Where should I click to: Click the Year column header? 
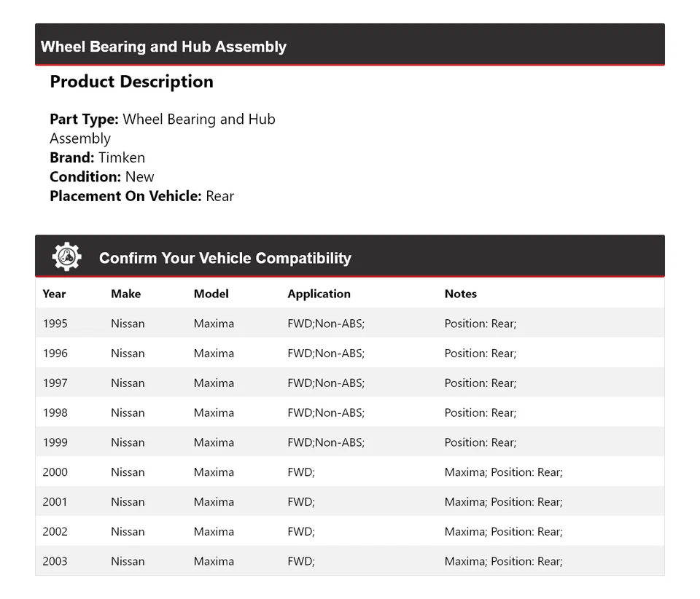point(54,294)
